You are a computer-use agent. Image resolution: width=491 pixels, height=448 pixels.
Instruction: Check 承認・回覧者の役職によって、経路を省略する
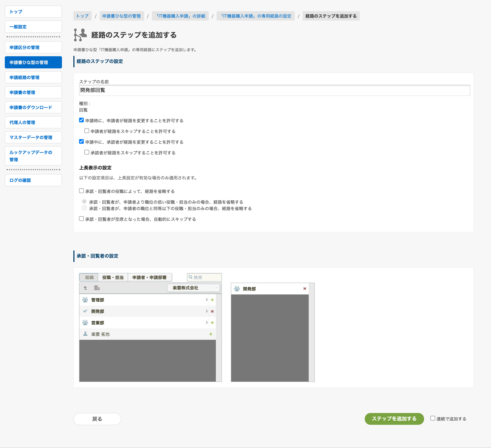pyautogui.click(x=81, y=191)
